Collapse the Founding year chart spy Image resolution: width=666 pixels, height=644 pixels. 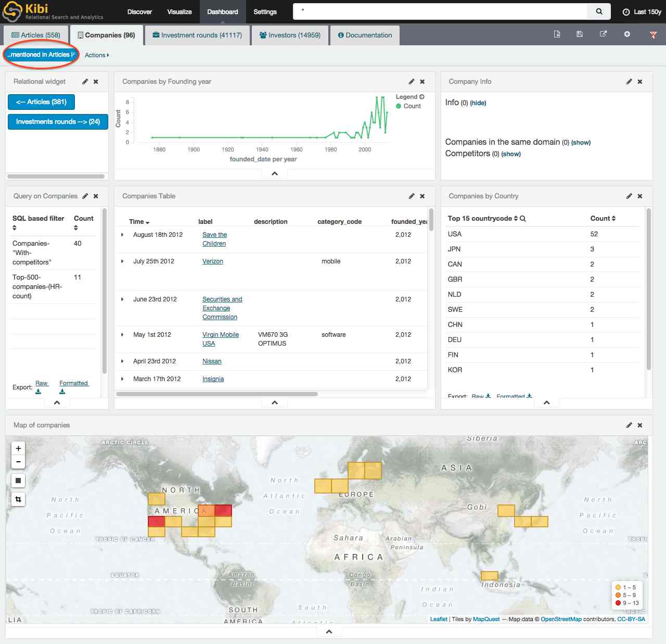[x=275, y=174]
